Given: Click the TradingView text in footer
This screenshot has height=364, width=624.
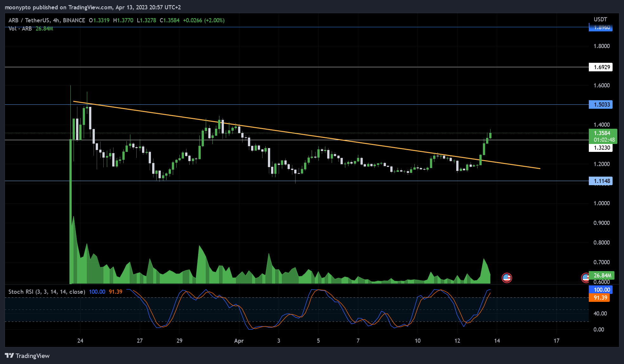Looking at the screenshot, I should 33,356.
